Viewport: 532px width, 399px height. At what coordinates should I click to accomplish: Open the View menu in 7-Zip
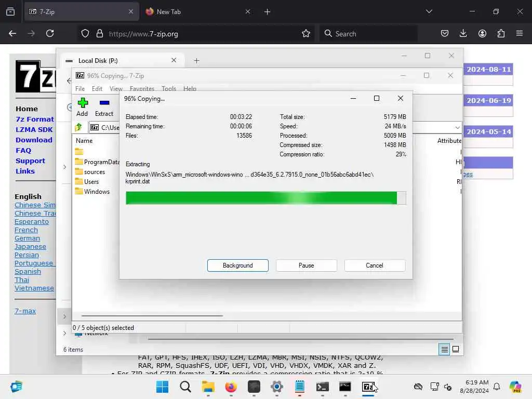pyautogui.click(x=116, y=88)
